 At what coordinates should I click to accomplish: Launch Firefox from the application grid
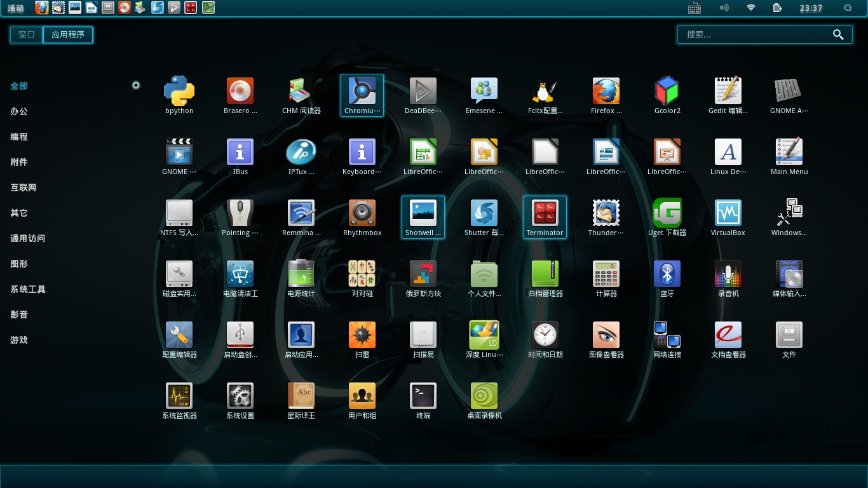(x=606, y=96)
